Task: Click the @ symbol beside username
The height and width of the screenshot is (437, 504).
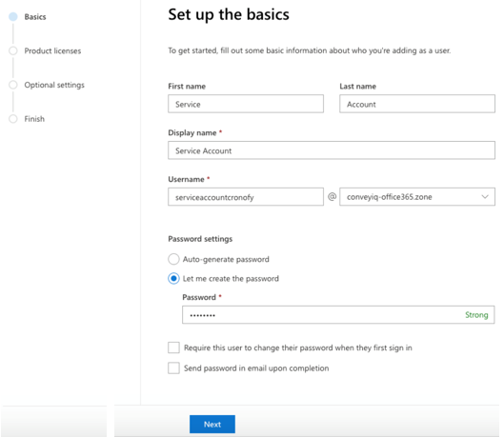Action: tap(332, 196)
